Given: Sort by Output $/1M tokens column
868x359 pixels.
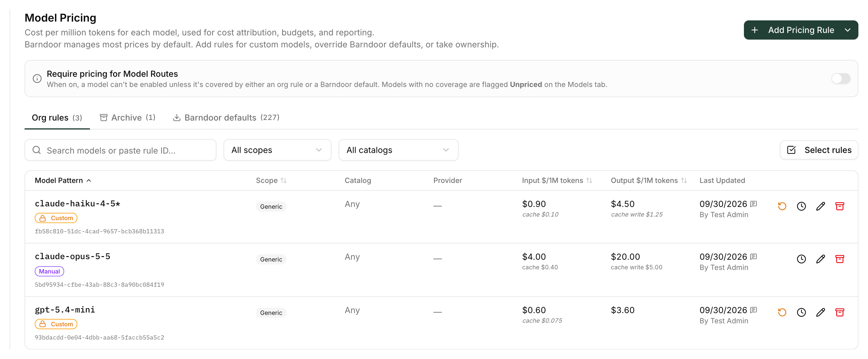Looking at the screenshot, I should point(648,180).
